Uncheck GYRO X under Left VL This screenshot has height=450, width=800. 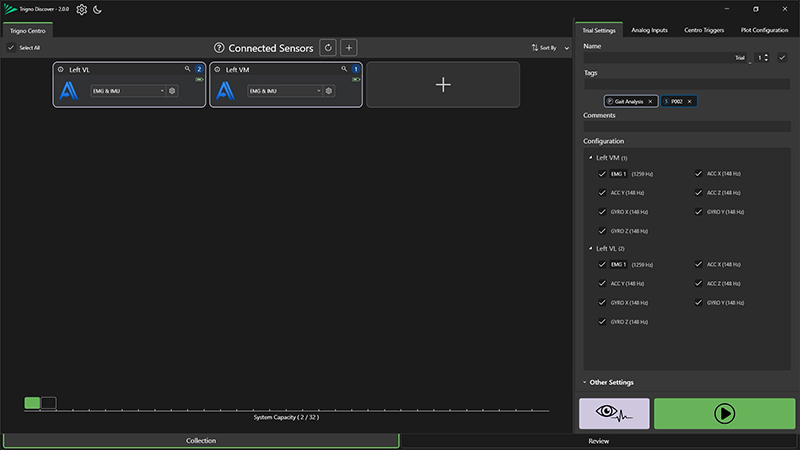602,303
